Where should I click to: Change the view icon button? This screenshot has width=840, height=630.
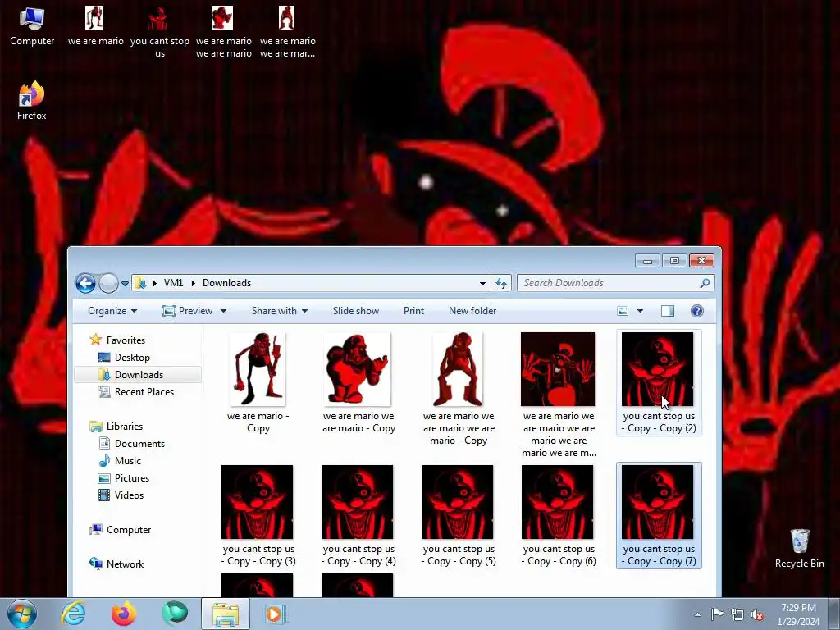(x=623, y=311)
